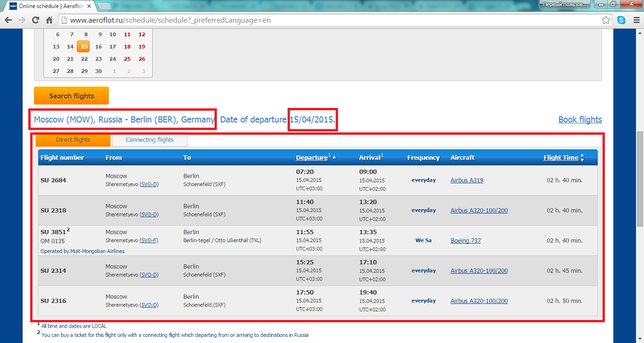Select date 11 in the calendar
The image size is (644, 343).
click(x=127, y=34)
